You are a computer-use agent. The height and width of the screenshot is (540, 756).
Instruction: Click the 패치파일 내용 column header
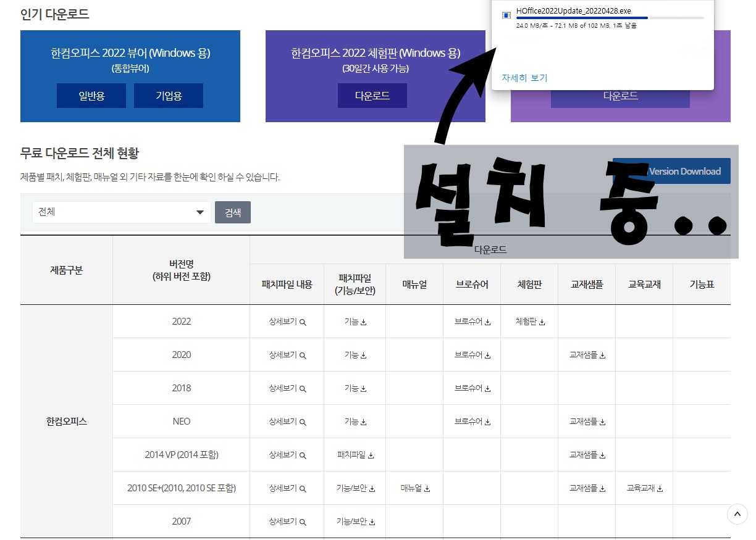tap(287, 285)
